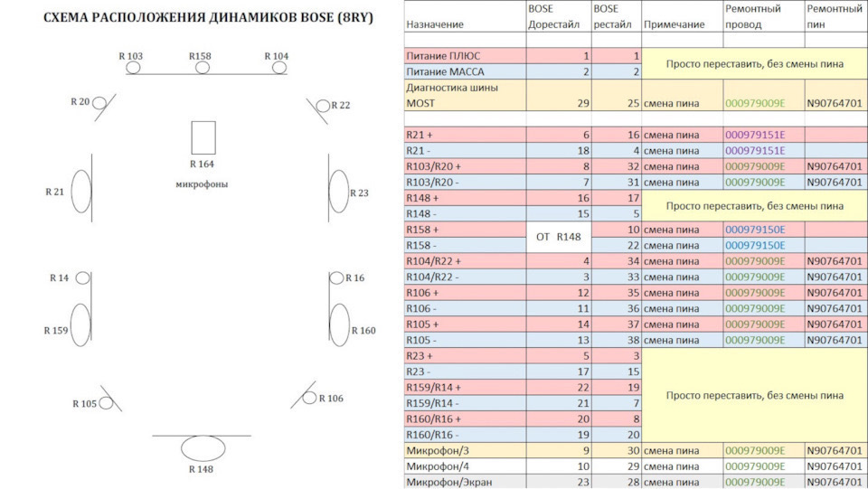Click the 'R 159' label in the diagram
The image size is (868, 489).
point(56,330)
